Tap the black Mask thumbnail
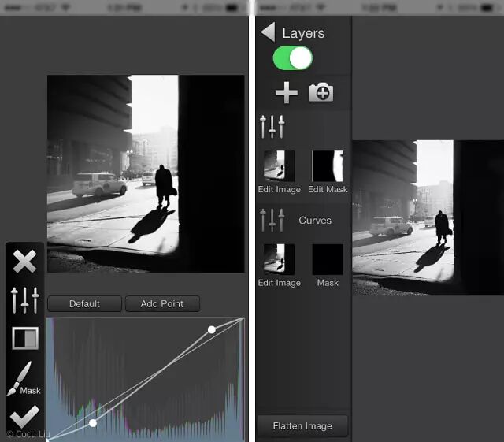Image resolution: width=504 pixels, height=442 pixels. click(x=328, y=259)
